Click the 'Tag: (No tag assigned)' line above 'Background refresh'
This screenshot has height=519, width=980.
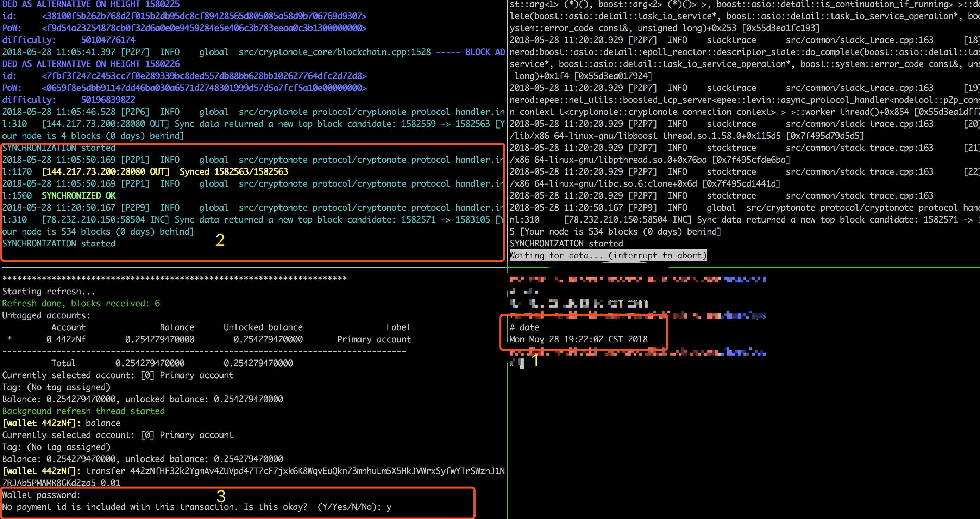pyautogui.click(x=56, y=387)
